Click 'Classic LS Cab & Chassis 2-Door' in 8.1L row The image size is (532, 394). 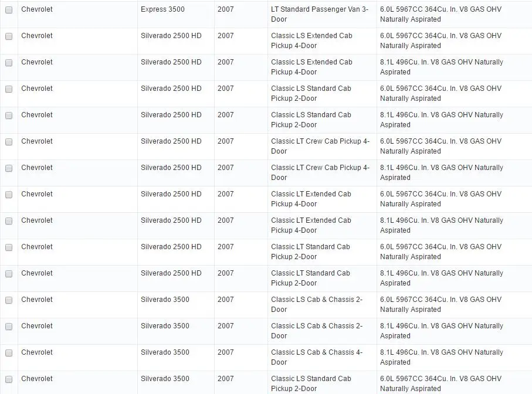point(317,331)
